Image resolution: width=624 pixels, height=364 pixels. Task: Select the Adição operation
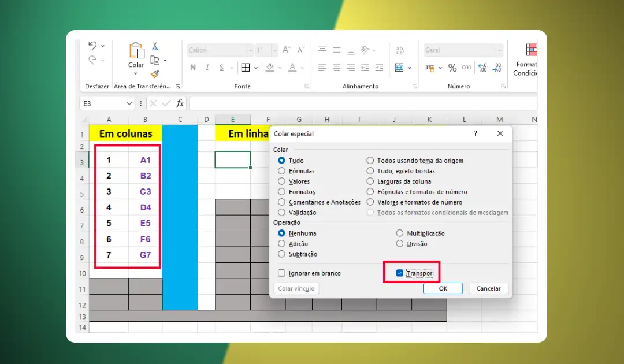281,243
